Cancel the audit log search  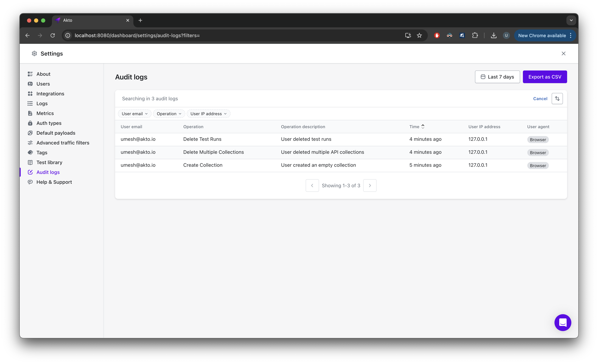[540, 99]
